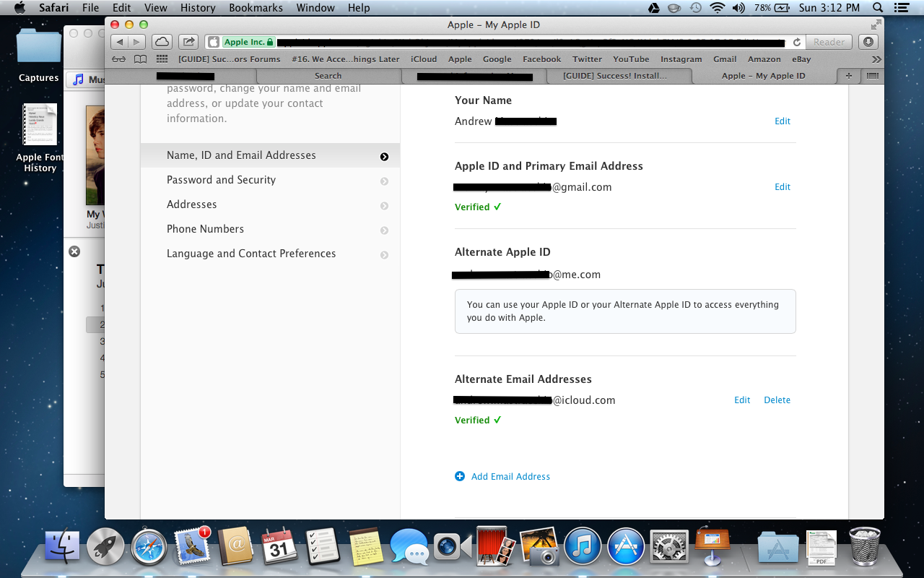This screenshot has width=924, height=578.
Task: Click the Apple Inc. secure certificate badge
Action: 248,42
